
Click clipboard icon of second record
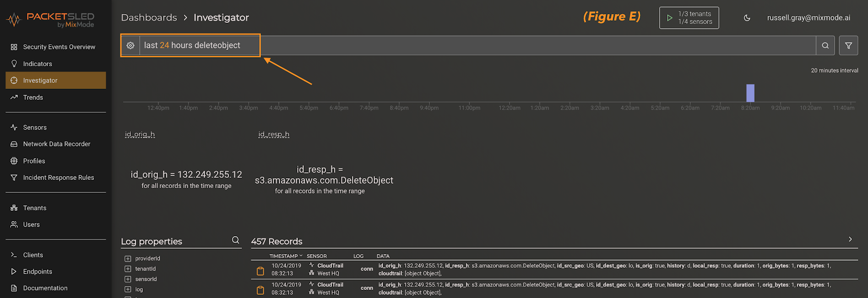[x=260, y=290]
